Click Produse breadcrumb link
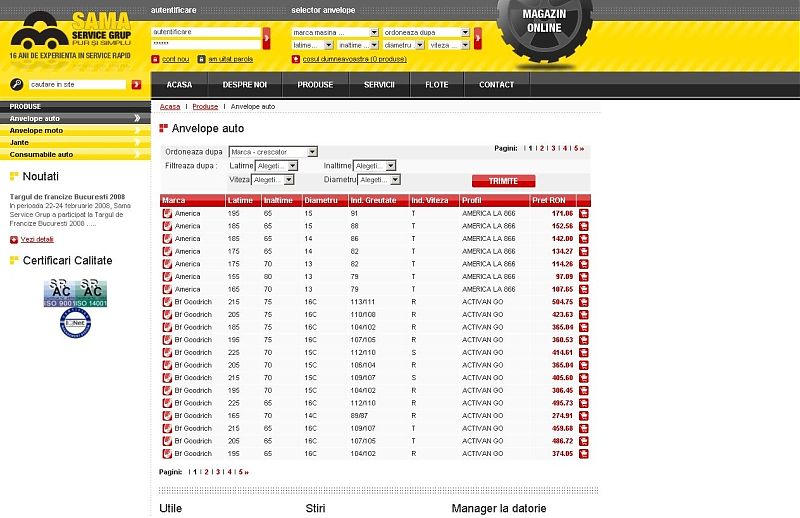Image resolution: width=800 pixels, height=518 pixels. 205,107
